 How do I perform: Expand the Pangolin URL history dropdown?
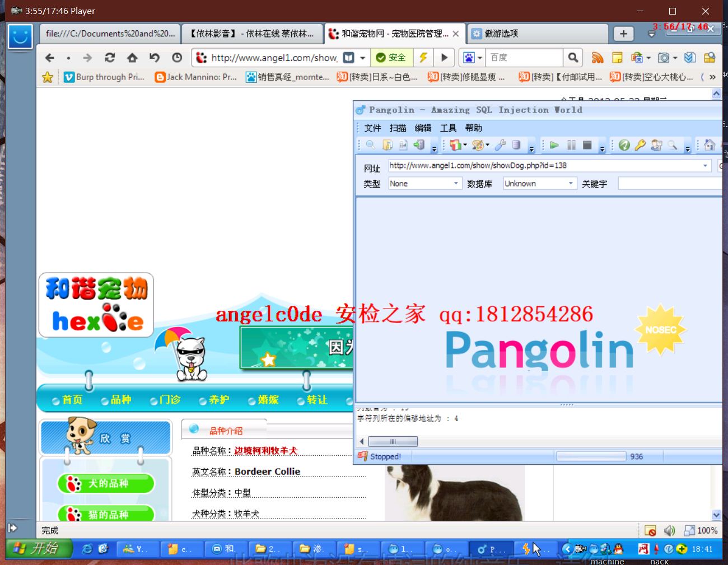[705, 166]
